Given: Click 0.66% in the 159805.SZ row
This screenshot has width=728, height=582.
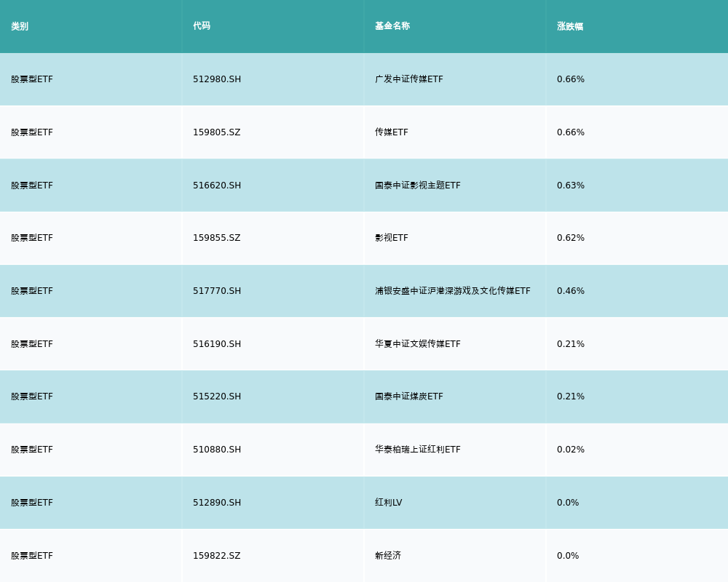Looking at the screenshot, I should click(x=571, y=132).
